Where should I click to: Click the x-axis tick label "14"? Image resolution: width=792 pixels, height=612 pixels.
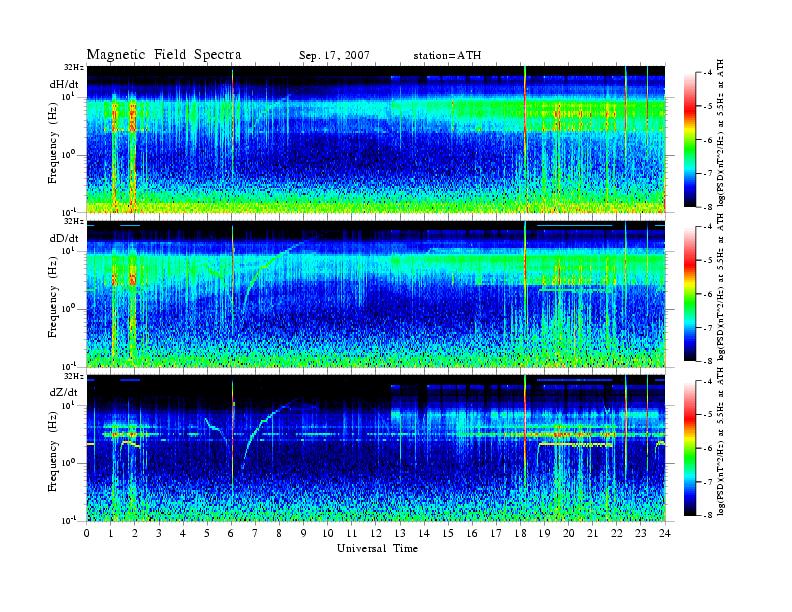coord(424,533)
